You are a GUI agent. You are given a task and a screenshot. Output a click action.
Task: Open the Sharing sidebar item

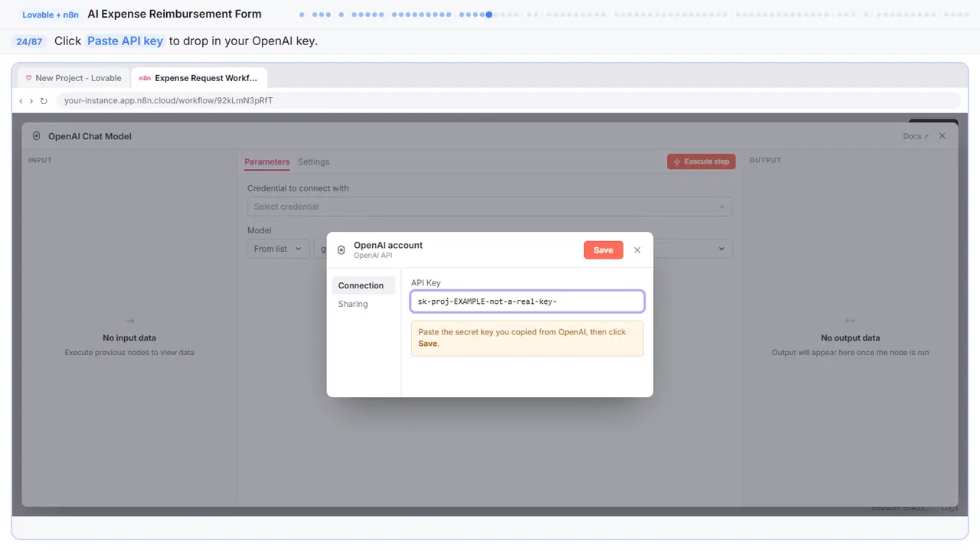[353, 304]
